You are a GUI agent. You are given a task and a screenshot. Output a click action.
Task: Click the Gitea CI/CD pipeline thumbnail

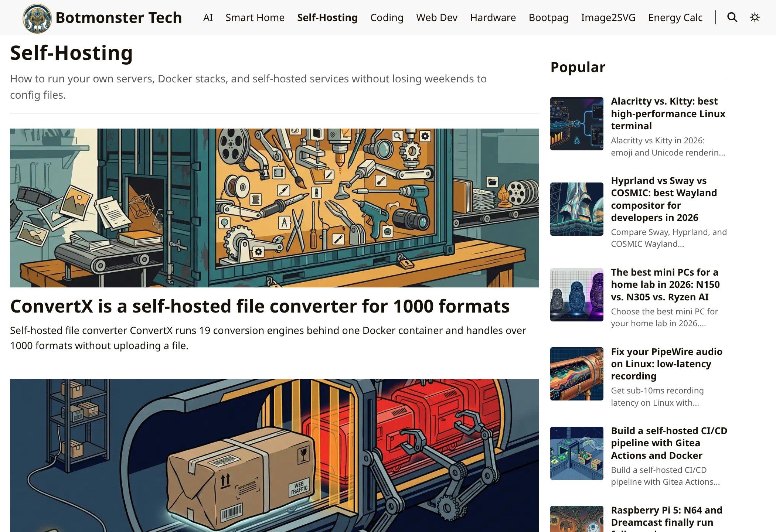pyautogui.click(x=577, y=453)
